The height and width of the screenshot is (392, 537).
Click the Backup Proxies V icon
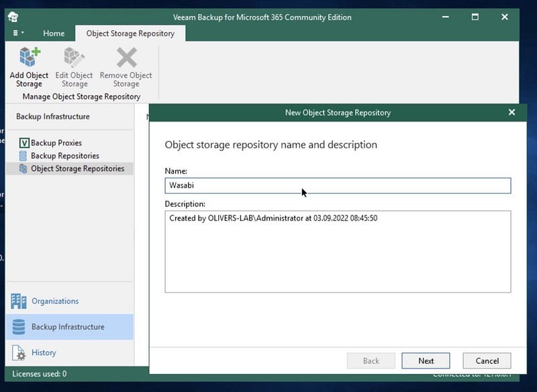coord(24,143)
